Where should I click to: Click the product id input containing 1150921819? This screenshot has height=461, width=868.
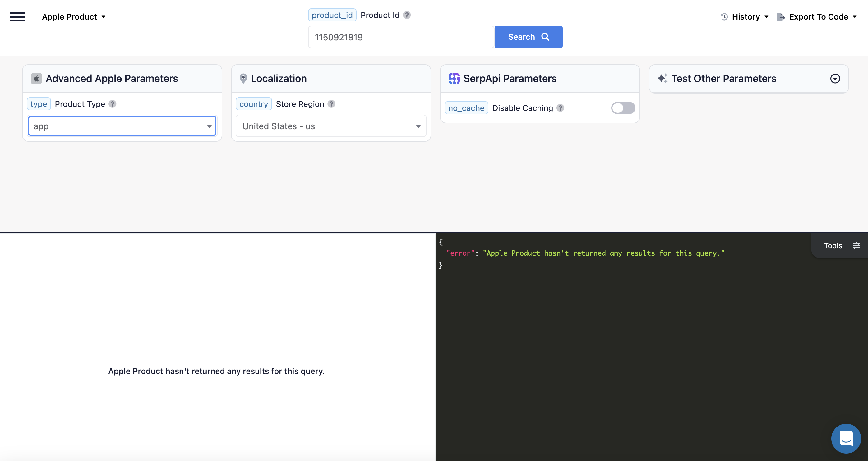pos(401,37)
